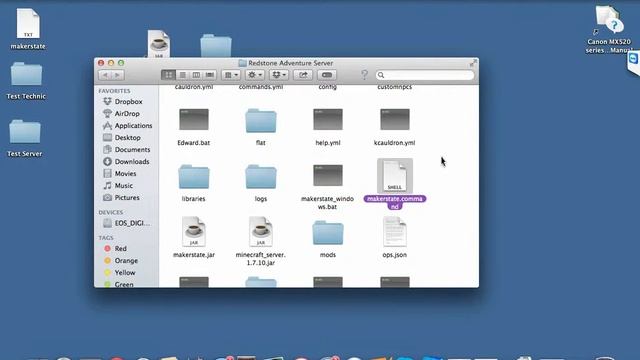Select the libraries folder
Screen dimensions: 640x360
(x=194, y=176)
